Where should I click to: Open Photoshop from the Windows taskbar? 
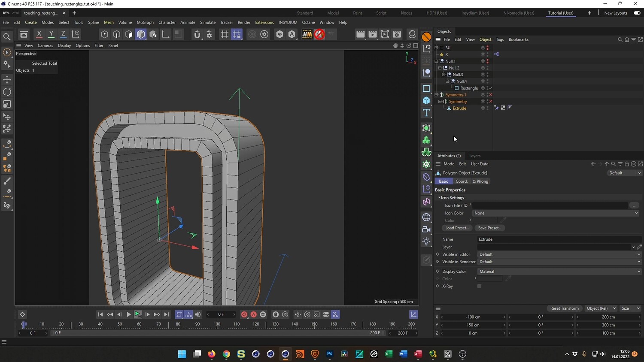(330, 354)
